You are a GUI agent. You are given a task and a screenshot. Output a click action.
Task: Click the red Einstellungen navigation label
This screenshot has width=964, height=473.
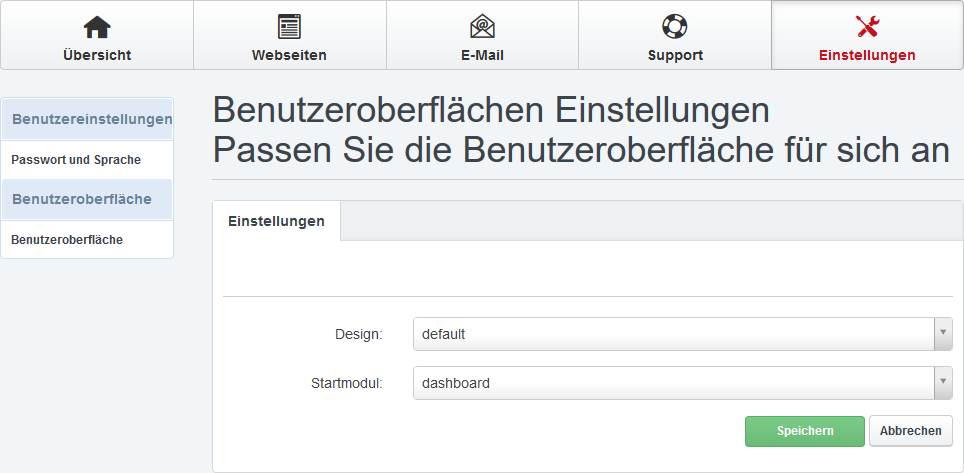pos(867,55)
